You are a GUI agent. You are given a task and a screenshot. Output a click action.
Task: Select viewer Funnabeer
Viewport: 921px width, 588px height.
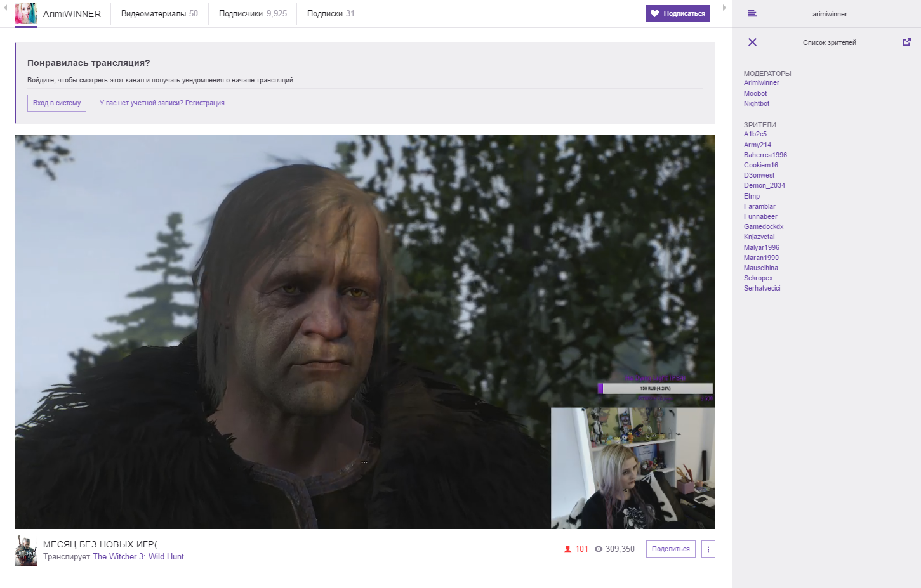pos(760,216)
